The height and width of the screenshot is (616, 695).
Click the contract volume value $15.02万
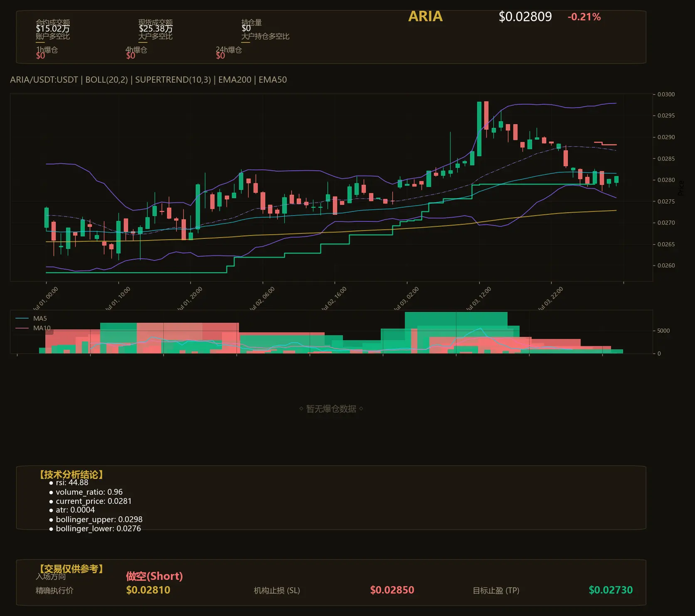53,29
